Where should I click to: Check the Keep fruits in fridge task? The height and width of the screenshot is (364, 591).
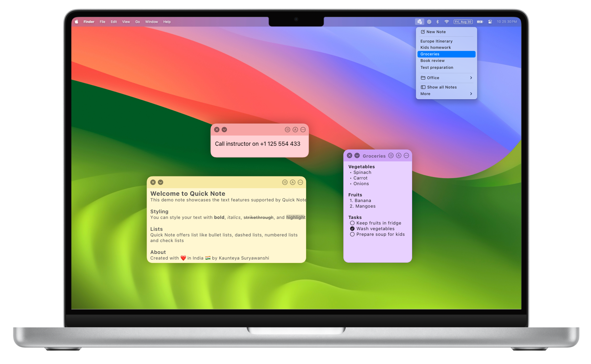coord(352,223)
